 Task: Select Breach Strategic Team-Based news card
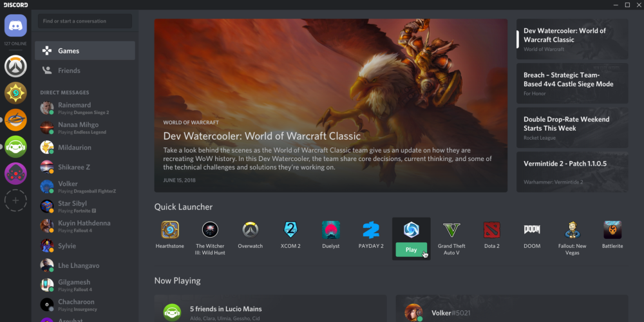(x=572, y=83)
